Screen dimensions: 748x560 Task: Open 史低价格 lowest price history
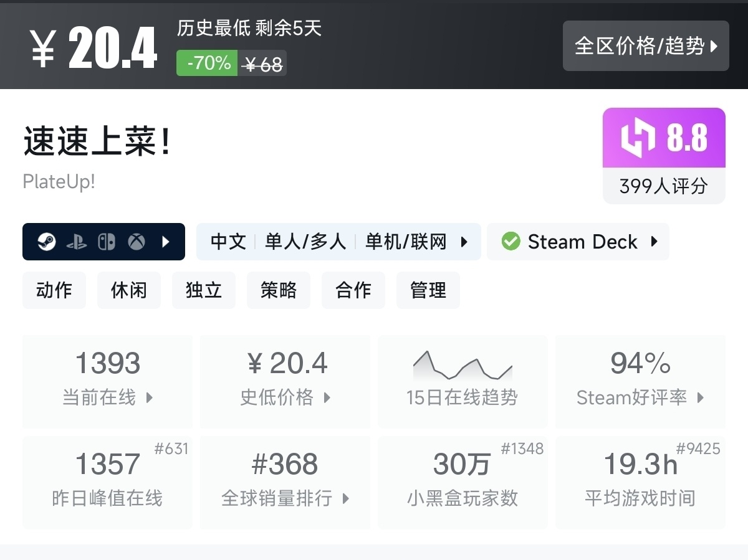(285, 381)
